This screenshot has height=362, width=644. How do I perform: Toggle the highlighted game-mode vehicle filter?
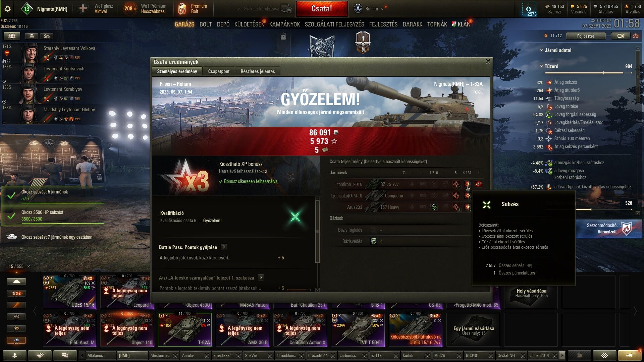[x=16, y=340]
